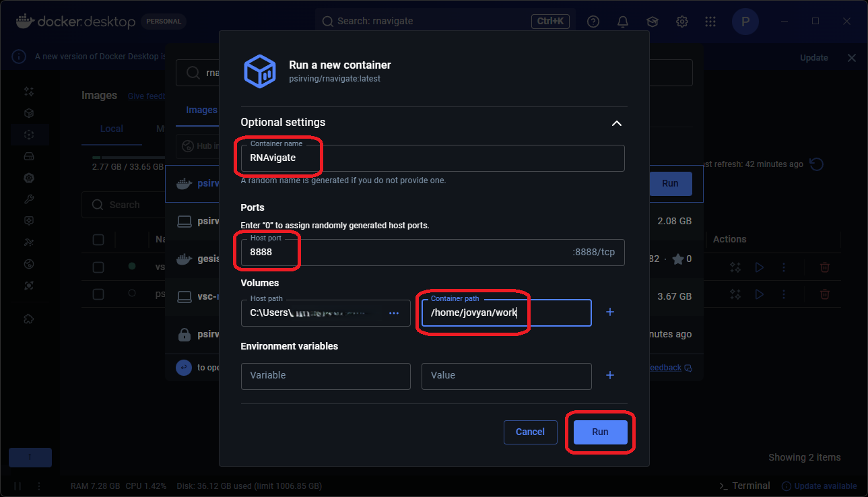Open the P account avatar
Screen dimensions: 868x497
pyautogui.click(x=745, y=22)
